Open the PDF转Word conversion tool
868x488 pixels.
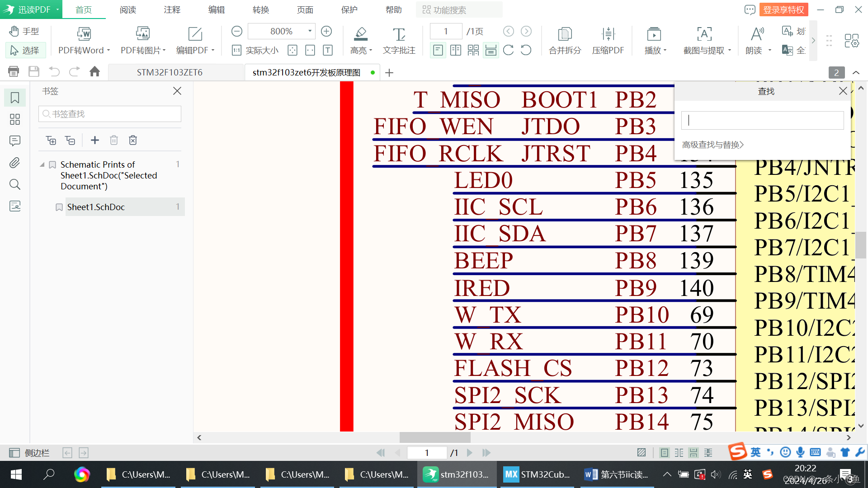(83, 40)
